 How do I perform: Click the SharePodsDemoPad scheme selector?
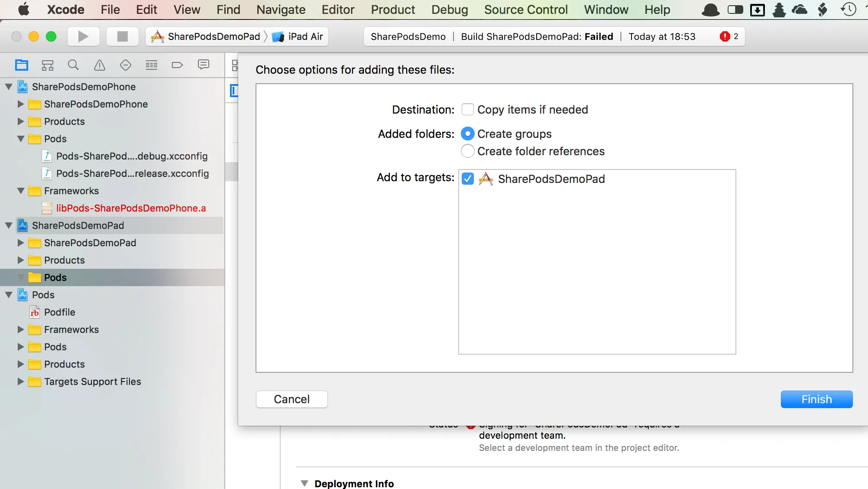206,36
